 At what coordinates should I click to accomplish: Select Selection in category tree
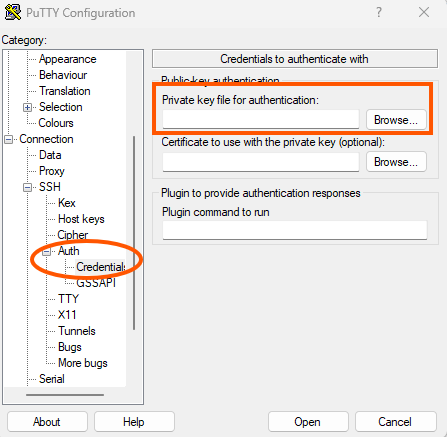[x=61, y=107]
